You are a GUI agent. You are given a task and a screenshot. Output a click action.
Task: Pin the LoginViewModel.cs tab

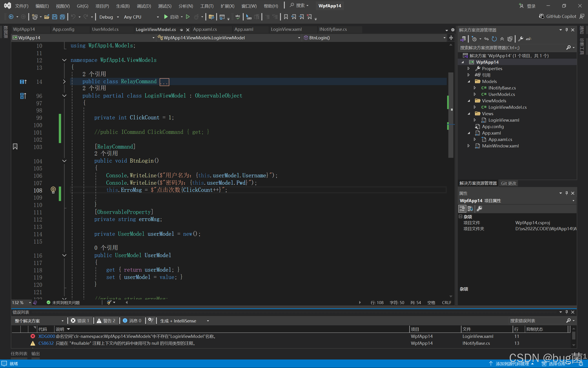click(x=181, y=30)
